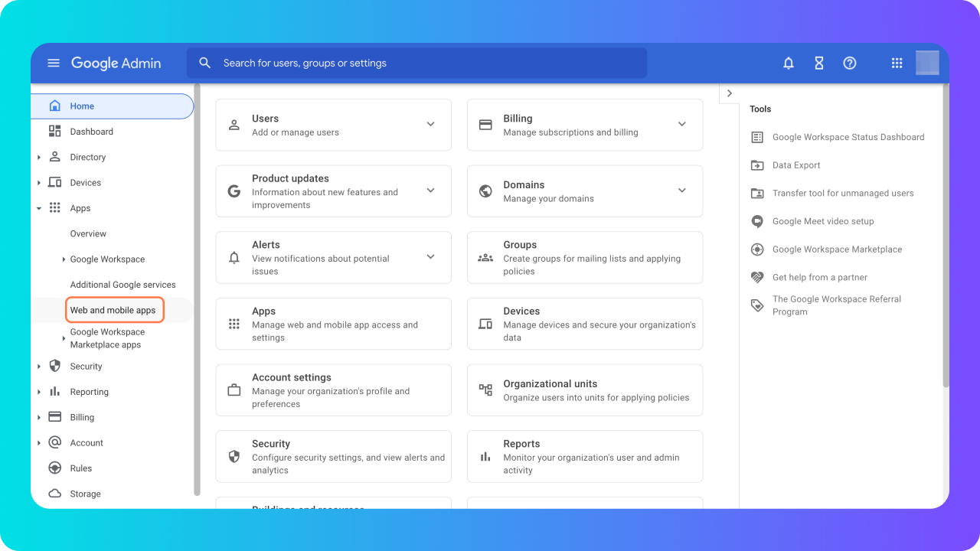This screenshot has width=980, height=551.
Task: Click the sidebar vertical scrollbar
Action: [x=197, y=291]
